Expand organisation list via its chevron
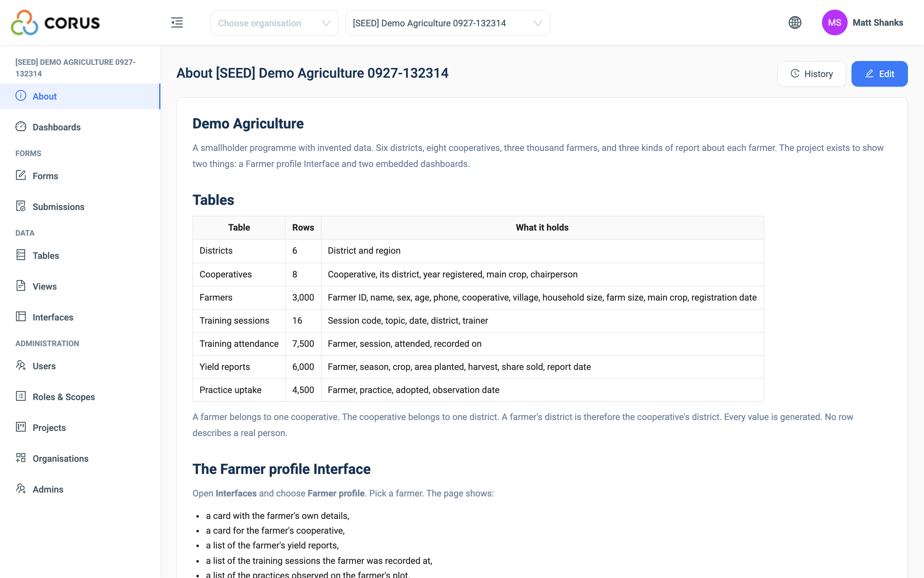This screenshot has width=924, height=578. 326,23
